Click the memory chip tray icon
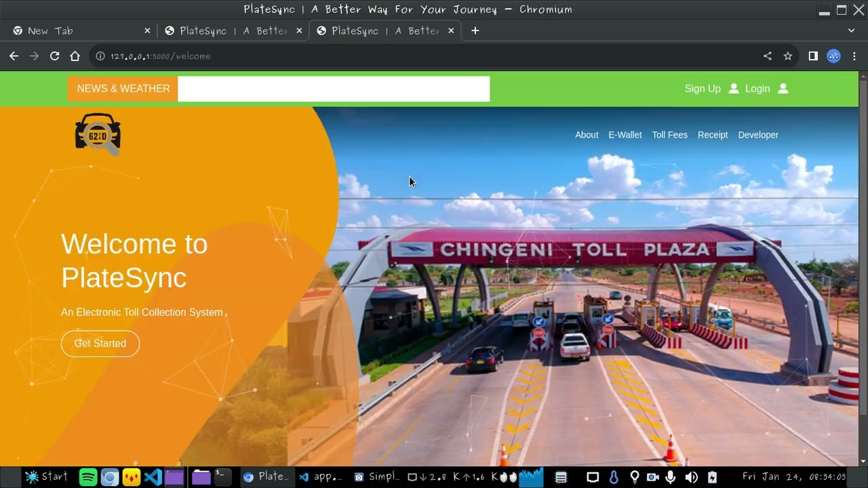The height and width of the screenshot is (488, 868). pos(561,477)
